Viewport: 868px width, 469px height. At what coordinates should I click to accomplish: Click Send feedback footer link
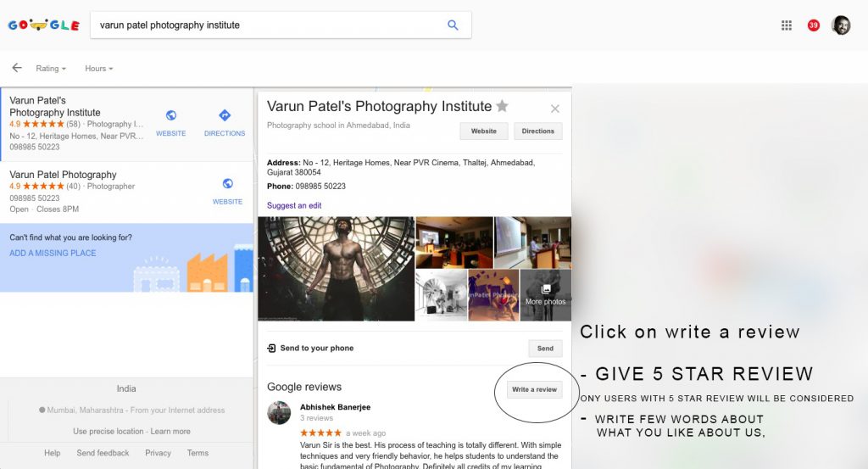click(103, 453)
